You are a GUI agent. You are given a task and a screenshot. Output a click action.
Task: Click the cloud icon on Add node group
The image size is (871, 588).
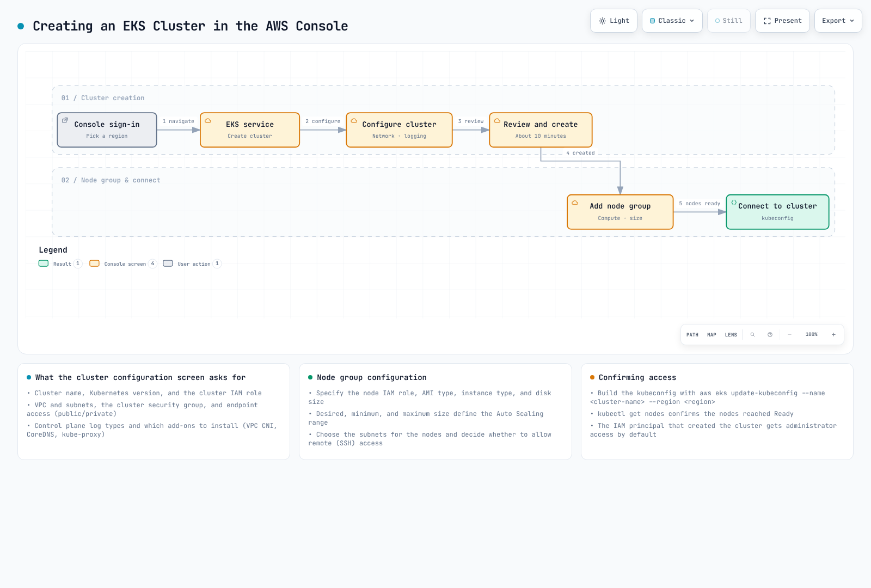575,203
